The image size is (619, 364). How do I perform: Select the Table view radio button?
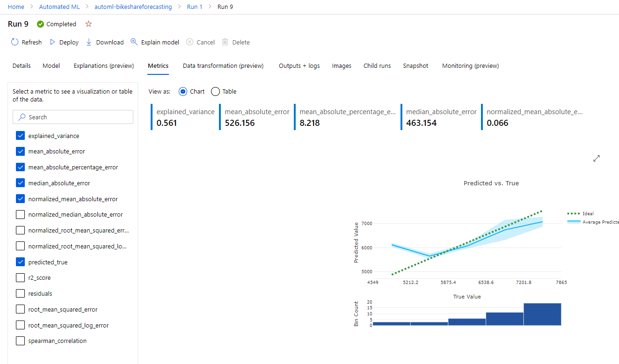click(x=215, y=91)
